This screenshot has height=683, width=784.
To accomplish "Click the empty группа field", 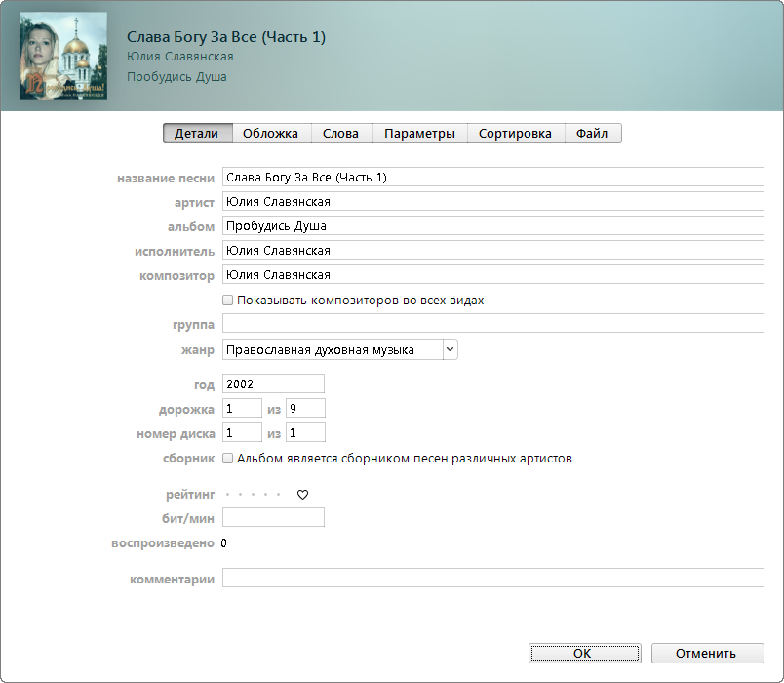I will pyautogui.click(x=492, y=324).
